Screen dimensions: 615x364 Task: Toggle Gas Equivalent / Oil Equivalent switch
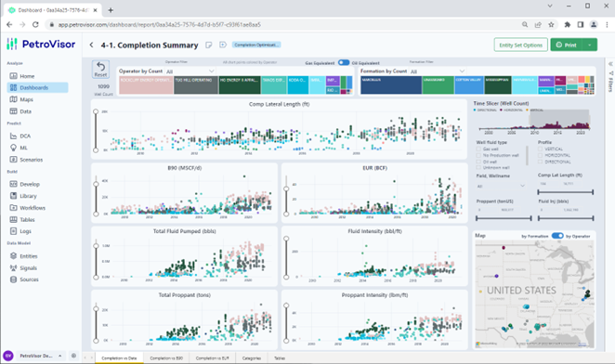coord(344,62)
